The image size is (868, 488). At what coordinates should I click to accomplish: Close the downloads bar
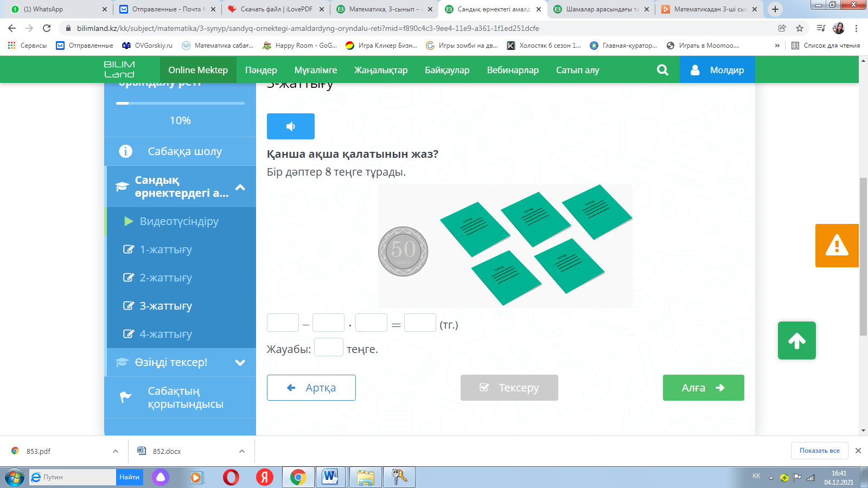858,451
